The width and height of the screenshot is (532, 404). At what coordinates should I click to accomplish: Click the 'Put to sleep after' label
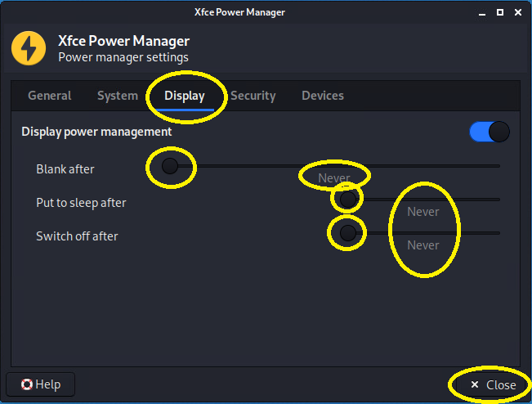pos(81,203)
